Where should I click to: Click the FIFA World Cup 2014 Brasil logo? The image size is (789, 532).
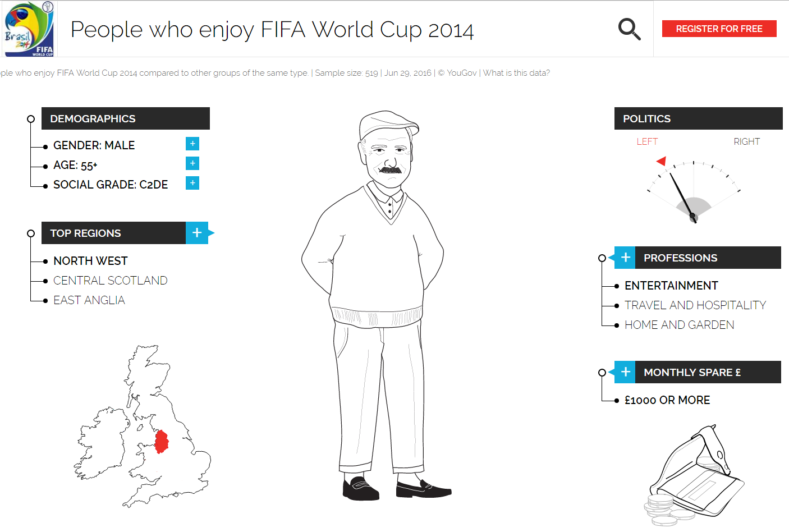point(29,29)
